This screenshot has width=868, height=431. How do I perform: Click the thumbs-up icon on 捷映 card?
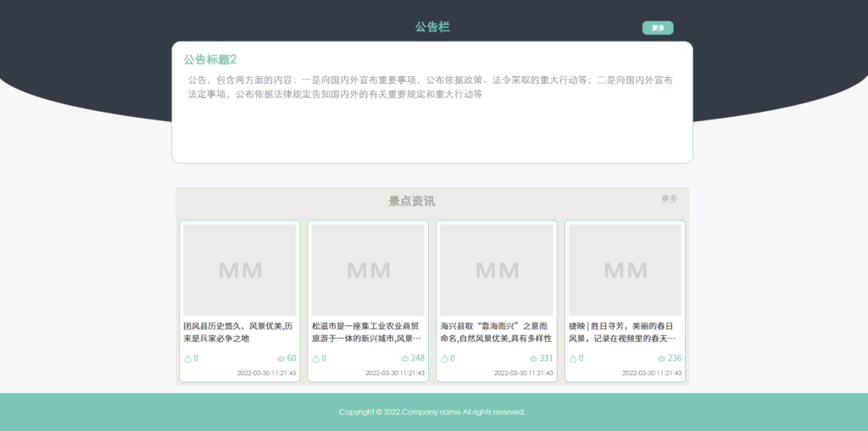point(572,358)
